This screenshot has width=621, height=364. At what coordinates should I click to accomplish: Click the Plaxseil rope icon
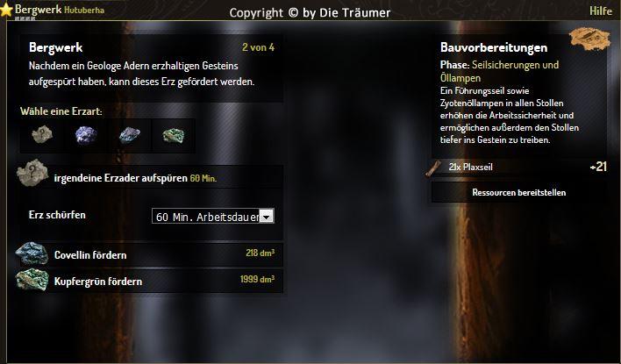[x=433, y=168]
